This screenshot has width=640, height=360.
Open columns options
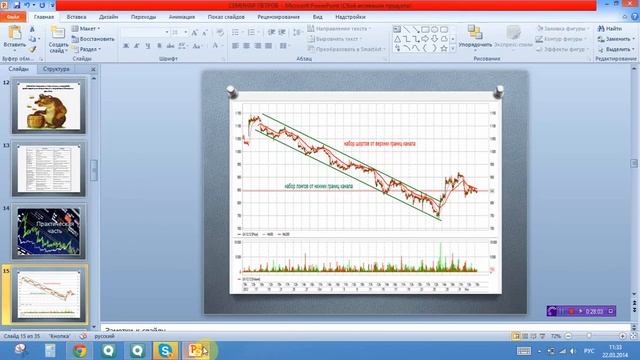click(284, 46)
